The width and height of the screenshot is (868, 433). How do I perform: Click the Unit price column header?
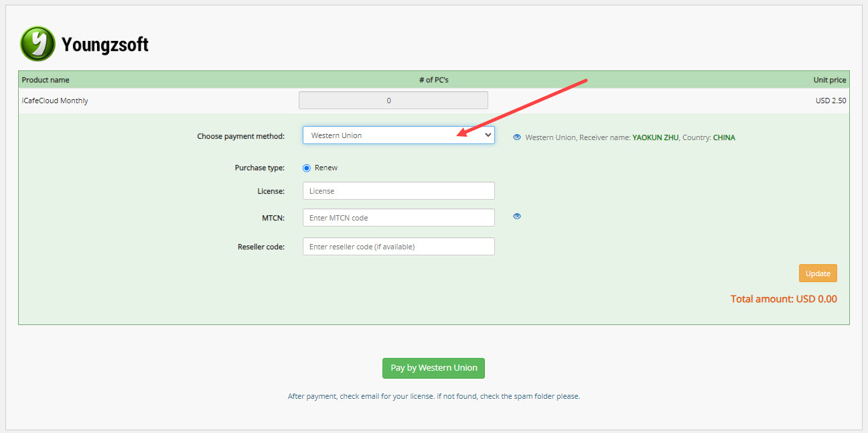pyautogui.click(x=829, y=80)
